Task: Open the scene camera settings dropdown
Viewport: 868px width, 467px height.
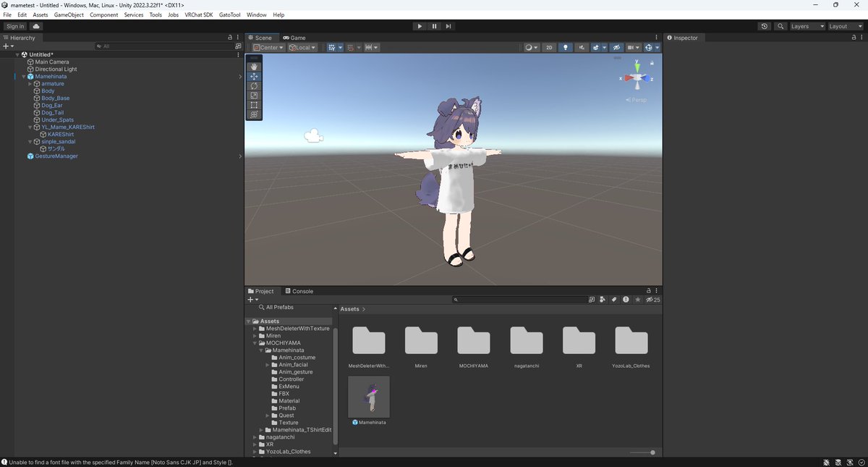Action: pos(634,47)
